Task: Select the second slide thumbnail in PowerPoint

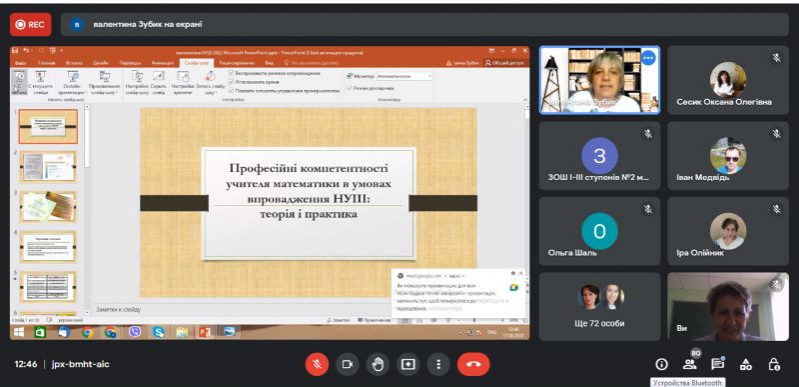Action: (48, 167)
